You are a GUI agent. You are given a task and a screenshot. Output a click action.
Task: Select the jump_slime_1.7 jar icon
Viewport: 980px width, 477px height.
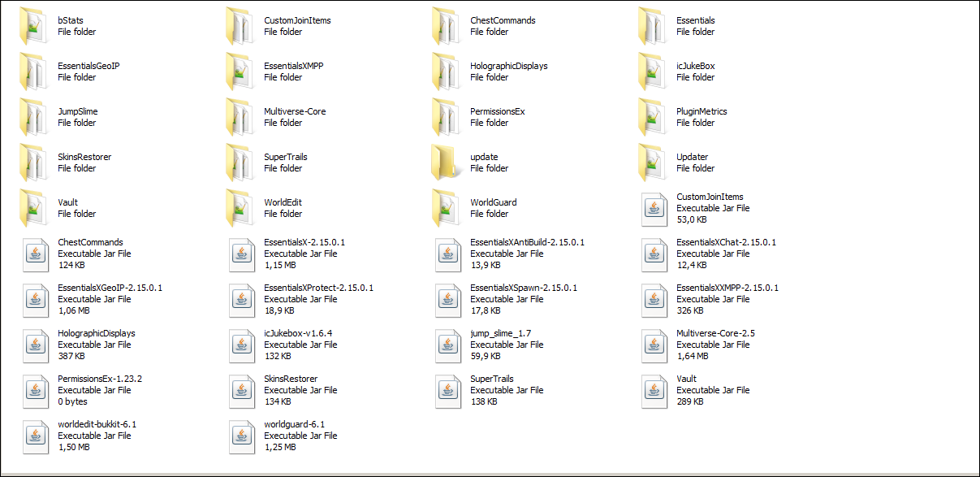[x=448, y=345]
